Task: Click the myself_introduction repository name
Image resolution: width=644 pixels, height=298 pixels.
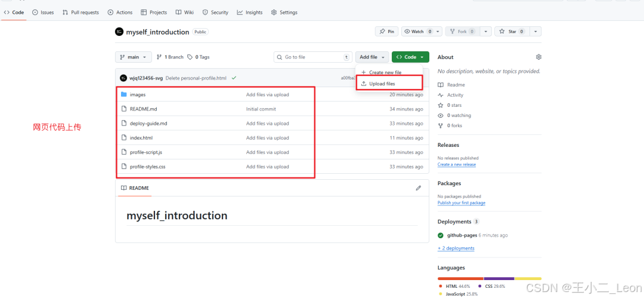Action: coord(157,32)
